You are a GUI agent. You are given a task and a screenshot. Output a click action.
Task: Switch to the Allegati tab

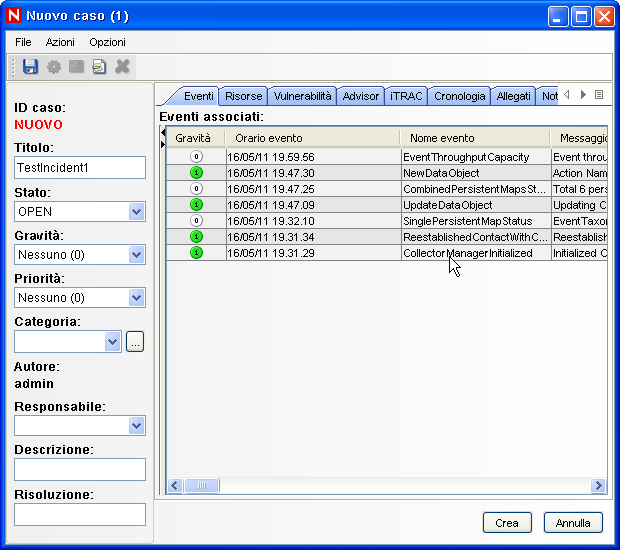click(x=513, y=96)
